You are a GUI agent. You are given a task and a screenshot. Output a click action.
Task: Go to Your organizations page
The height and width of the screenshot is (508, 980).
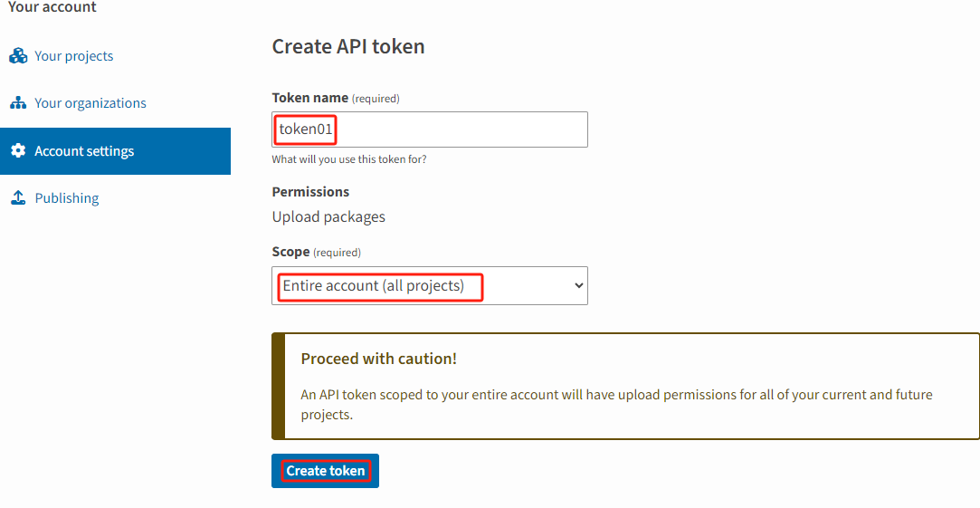point(90,103)
